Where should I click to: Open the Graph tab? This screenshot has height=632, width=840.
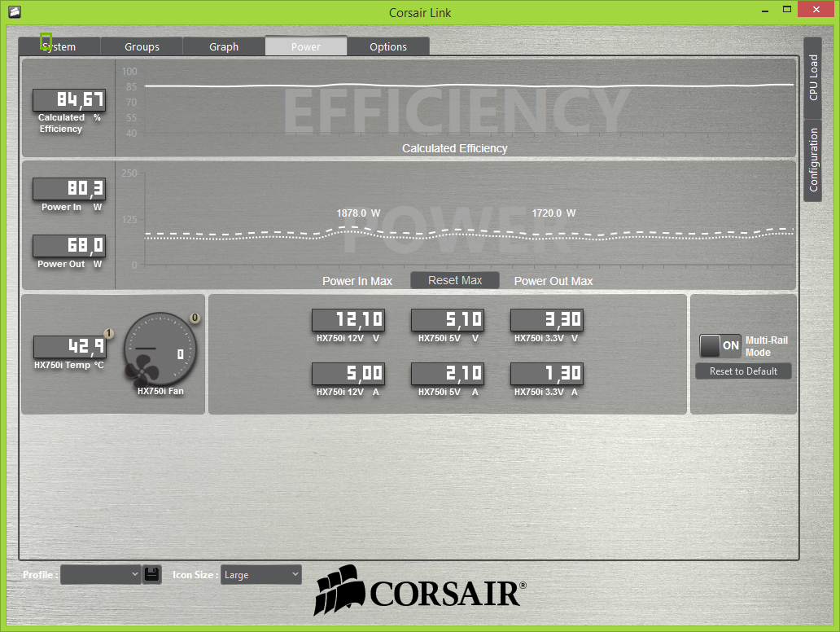pos(224,46)
